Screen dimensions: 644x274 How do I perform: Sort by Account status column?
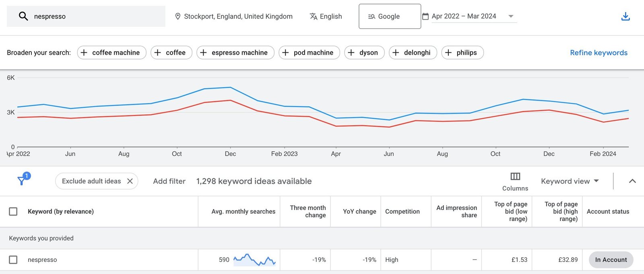coord(608,212)
